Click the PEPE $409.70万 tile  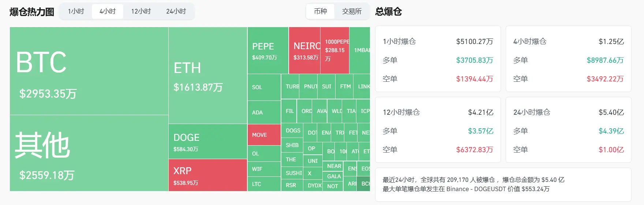(268, 51)
